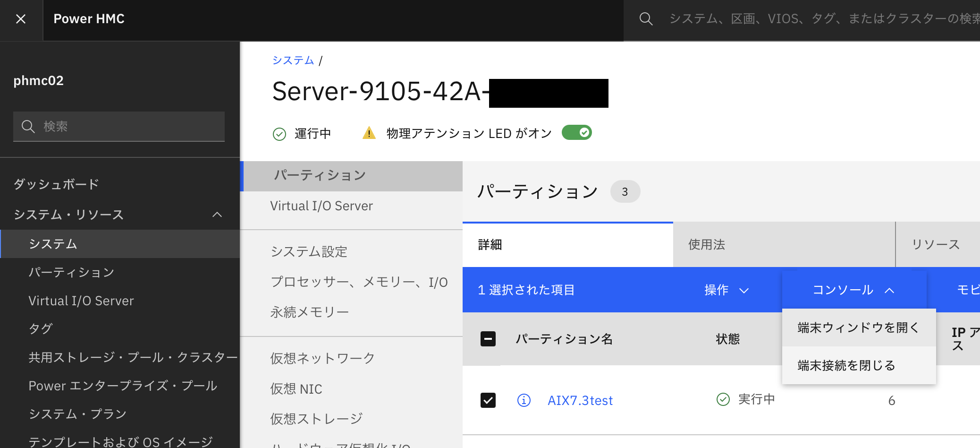980x448 pixels.
Task: Click the status check icon beside 実行中
Action: coord(722,399)
